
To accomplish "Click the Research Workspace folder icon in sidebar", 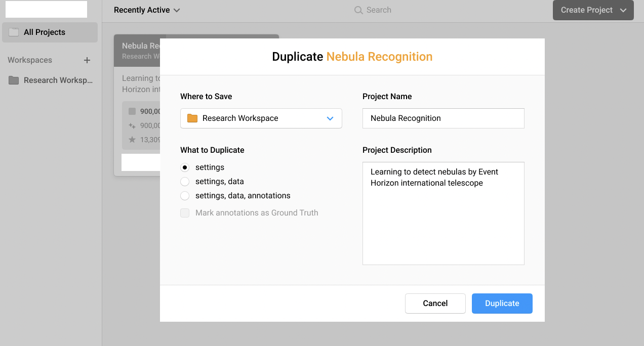I will tap(14, 80).
